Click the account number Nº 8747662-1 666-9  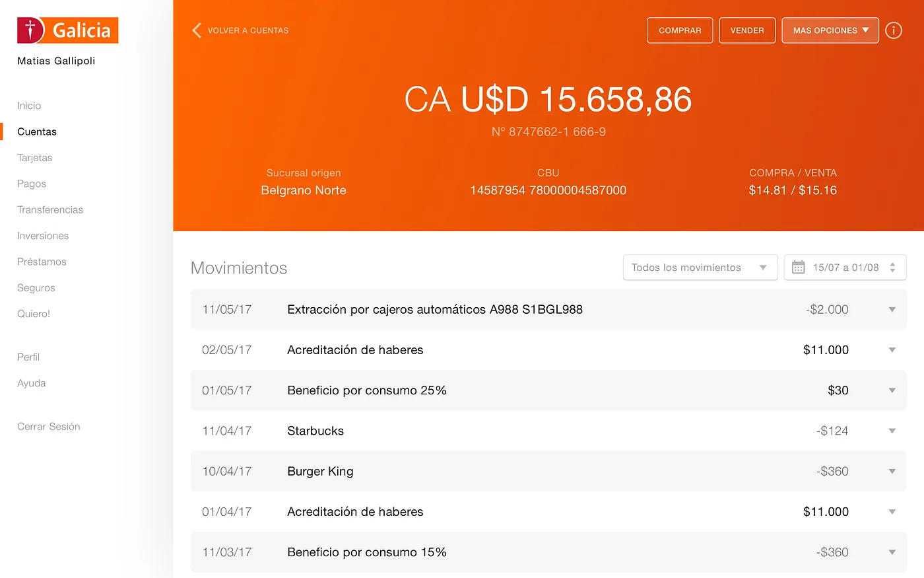(x=548, y=131)
